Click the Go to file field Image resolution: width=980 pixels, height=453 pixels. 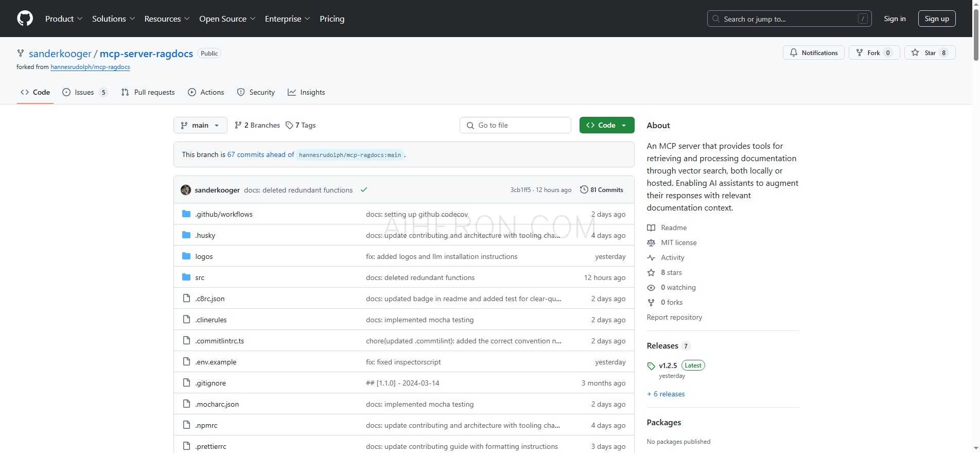(515, 126)
